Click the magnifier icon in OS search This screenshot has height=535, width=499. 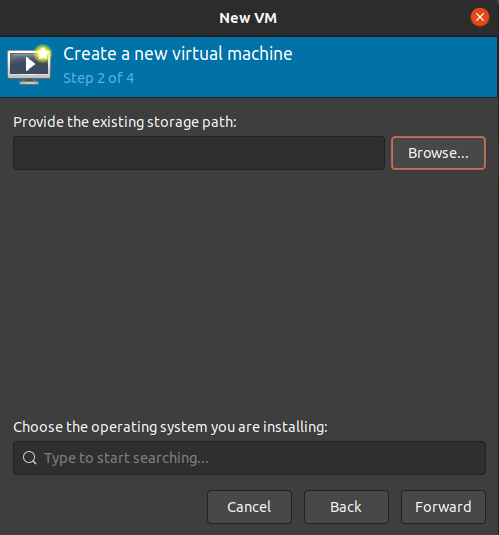[30, 458]
